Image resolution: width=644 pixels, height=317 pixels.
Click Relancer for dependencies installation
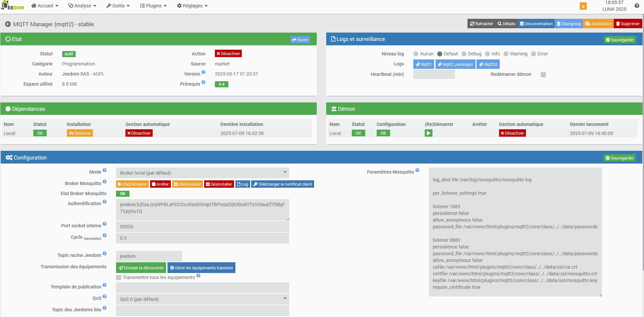coord(80,133)
